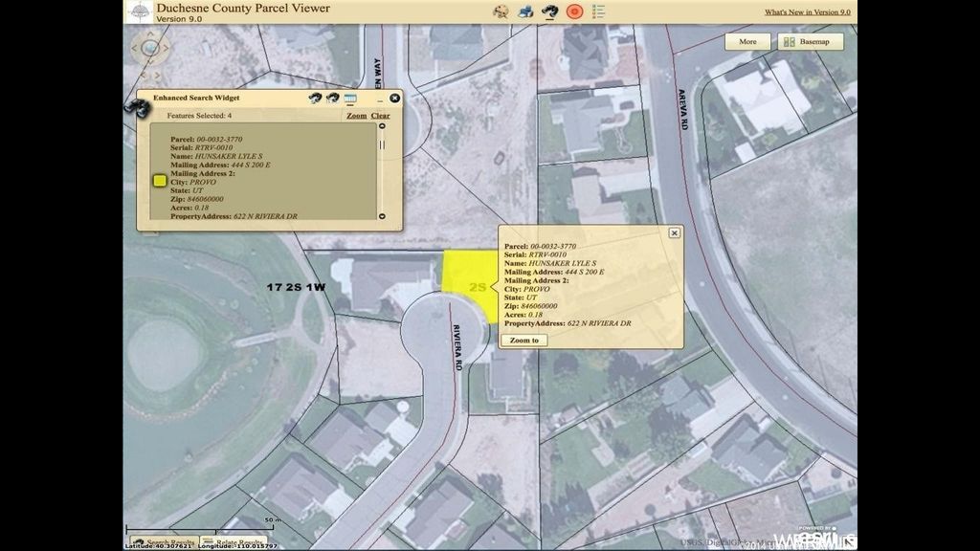This screenshot has height=551, width=980.
Task: Open the search binoculars icon in header
Action: (x=549, y=11)
